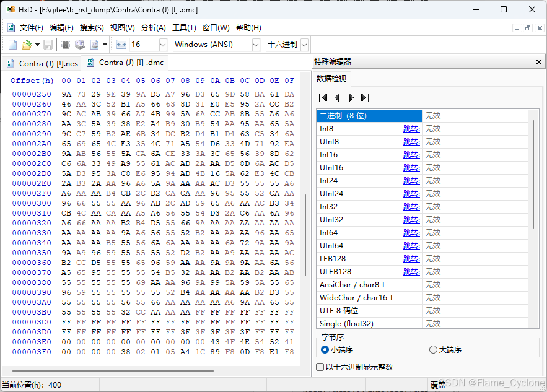Viewport: 547px width, 392px height.
Task: Click the 当前位置(h): 400 status text
Action: (32, 385)
